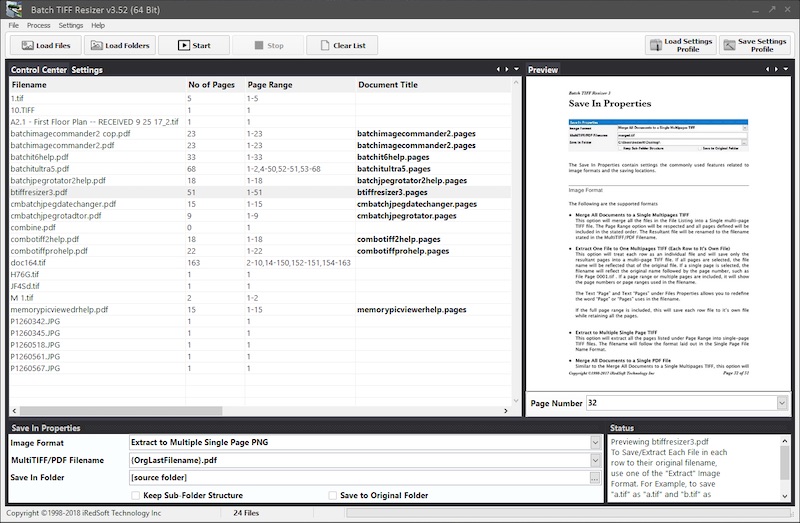Open Preview panel tab list dropdown
Viewport: 800px width, 523px height.
(786, 69)
